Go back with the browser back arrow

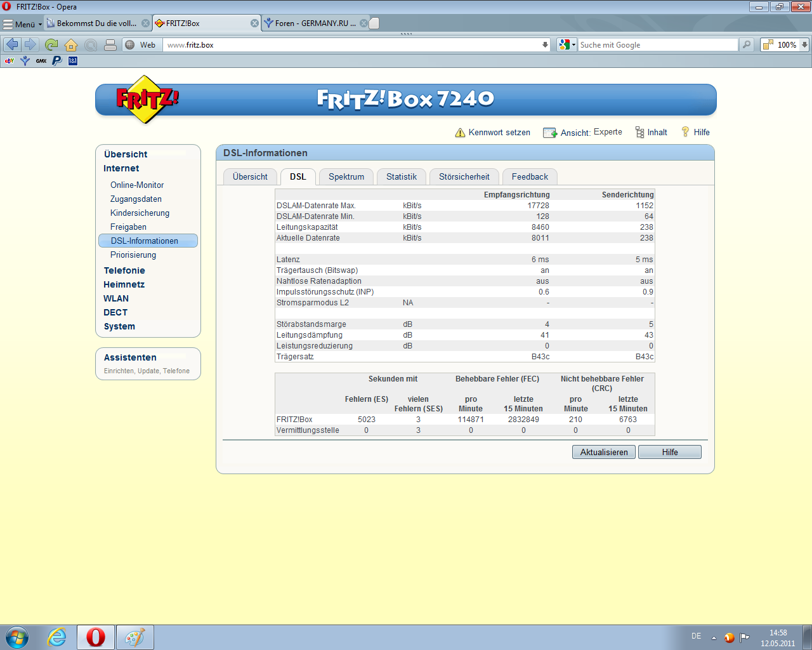[12, 44]
